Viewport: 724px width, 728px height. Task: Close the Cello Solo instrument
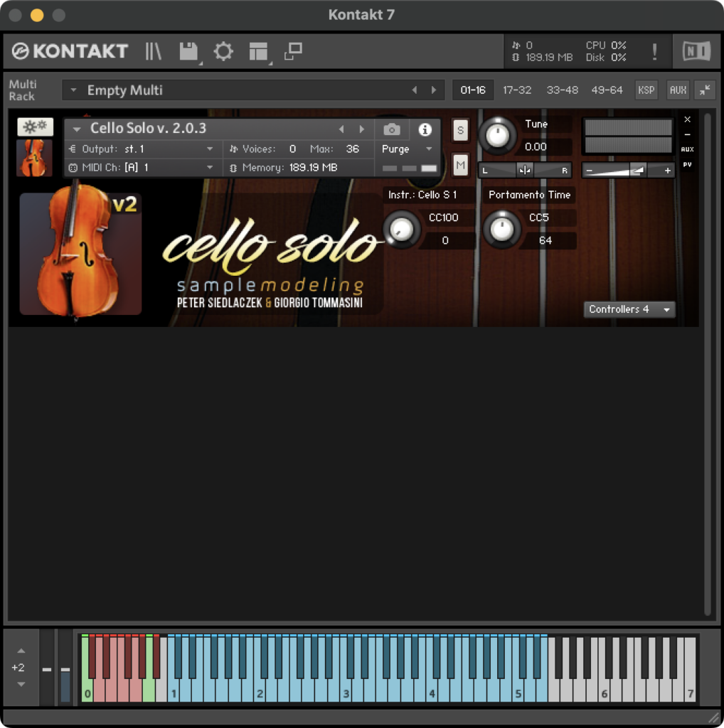687,119
